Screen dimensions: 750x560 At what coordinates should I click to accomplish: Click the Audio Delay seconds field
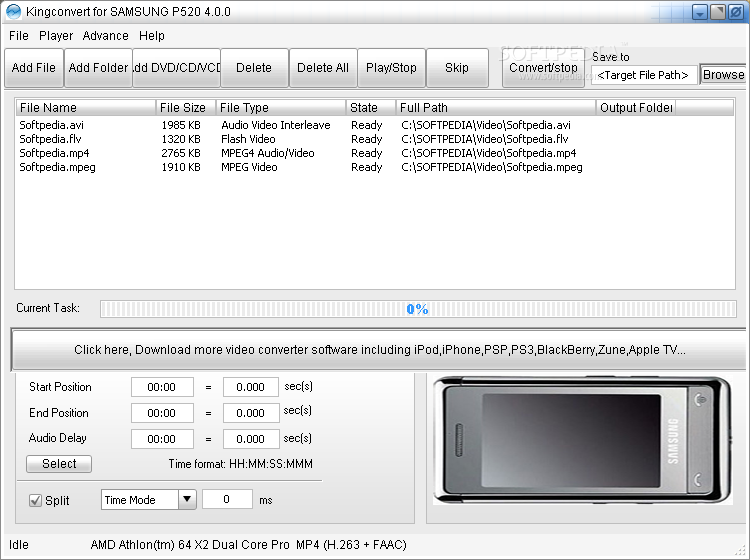[x=251, y=439]
